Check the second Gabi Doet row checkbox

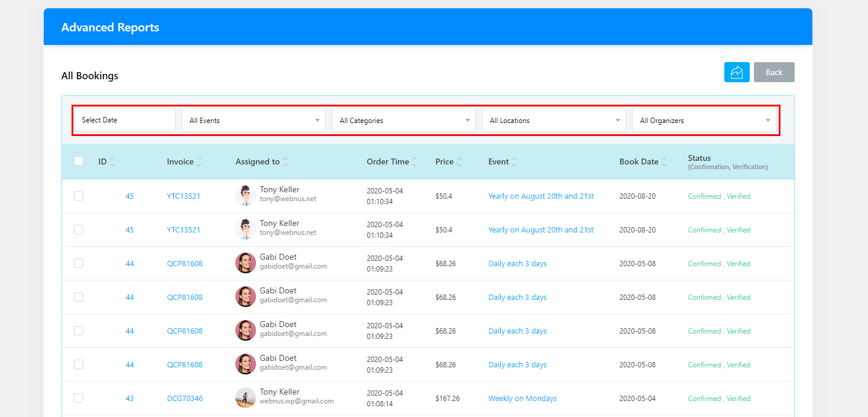tap(79, 297)
